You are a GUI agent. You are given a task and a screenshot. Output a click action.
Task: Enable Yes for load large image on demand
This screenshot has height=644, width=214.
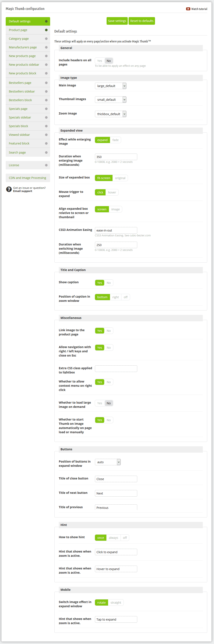[x=100, y=403]
